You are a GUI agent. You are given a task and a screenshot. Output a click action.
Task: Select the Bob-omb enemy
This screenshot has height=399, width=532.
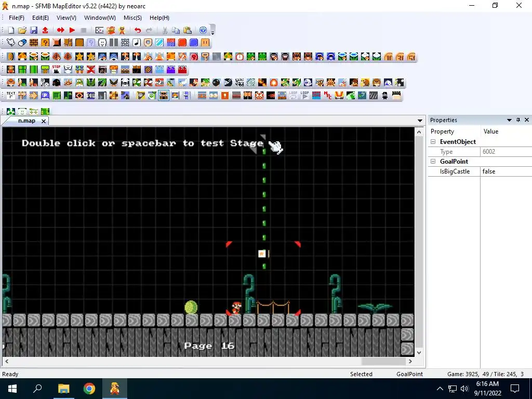pos(217,83)
